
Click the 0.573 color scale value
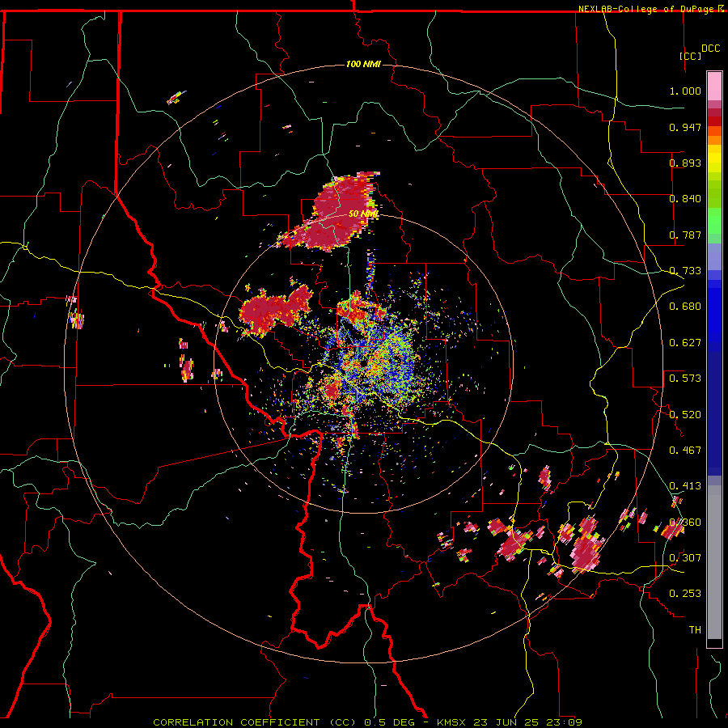coord(685,379)
